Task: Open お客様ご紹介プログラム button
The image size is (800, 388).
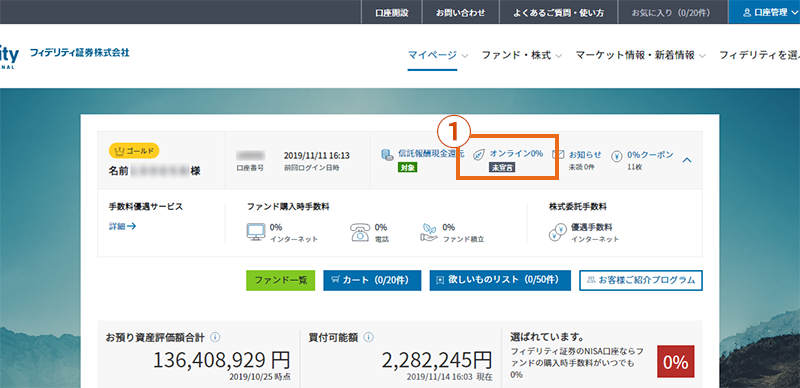Action: 641,280
